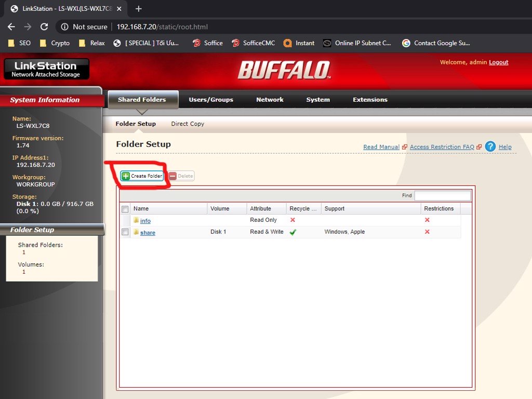Open the Contact Google Su... bookmark
Image resolution: width=532 pixels, height=399 pixels.
436,43
